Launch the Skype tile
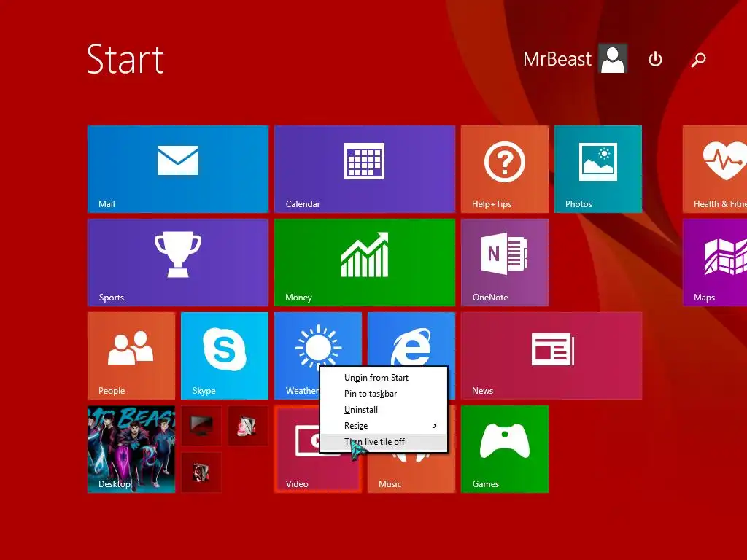This screenshot has height=560, width=747. click(225, 355)
